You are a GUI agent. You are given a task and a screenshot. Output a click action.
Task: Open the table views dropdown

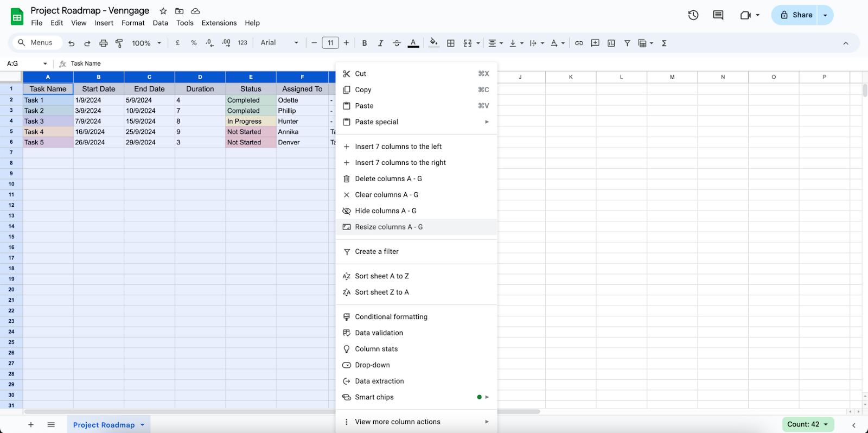pyautogui.click(x=646, y=43)
